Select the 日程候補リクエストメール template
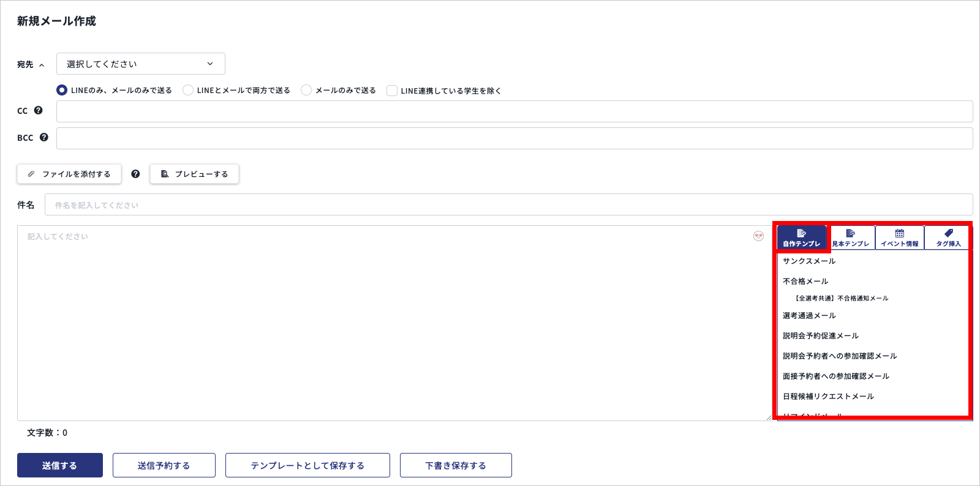The image size is (980, 486). [828, 397]
